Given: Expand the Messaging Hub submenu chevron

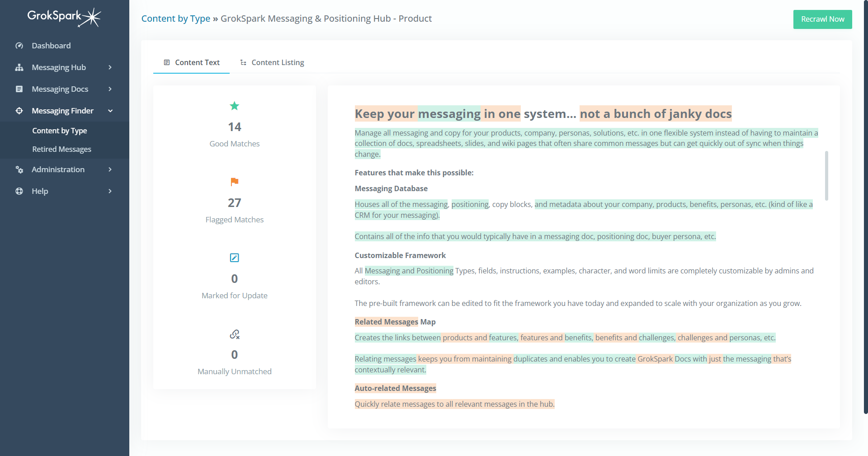Looking at the screenshot, I should (x=110, y=67).
